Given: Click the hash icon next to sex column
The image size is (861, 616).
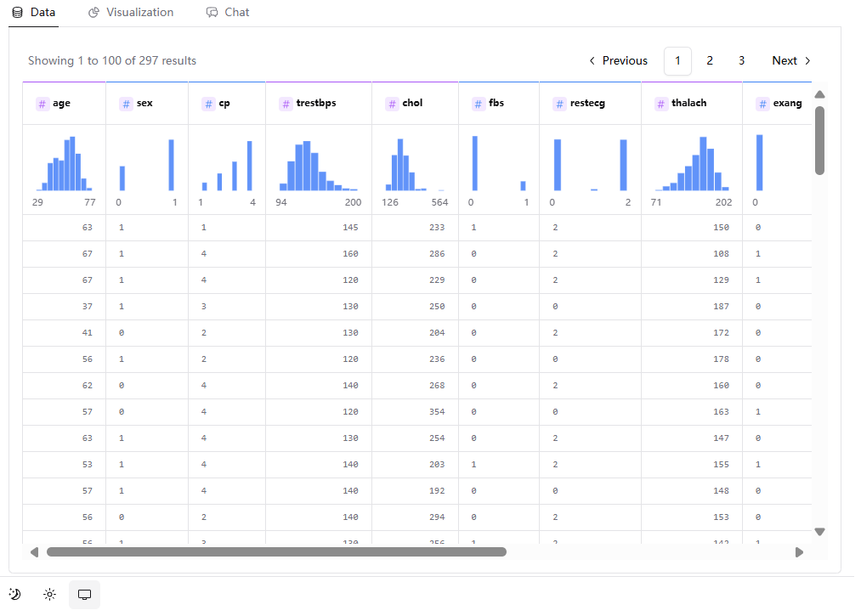Looking at the screenshot, I should pos(126,104).
